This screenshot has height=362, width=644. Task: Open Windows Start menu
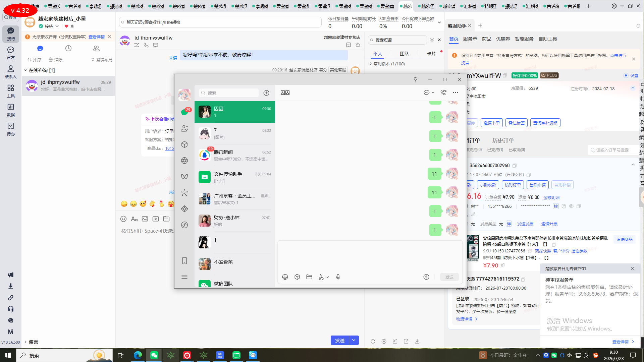coord(8,355)
